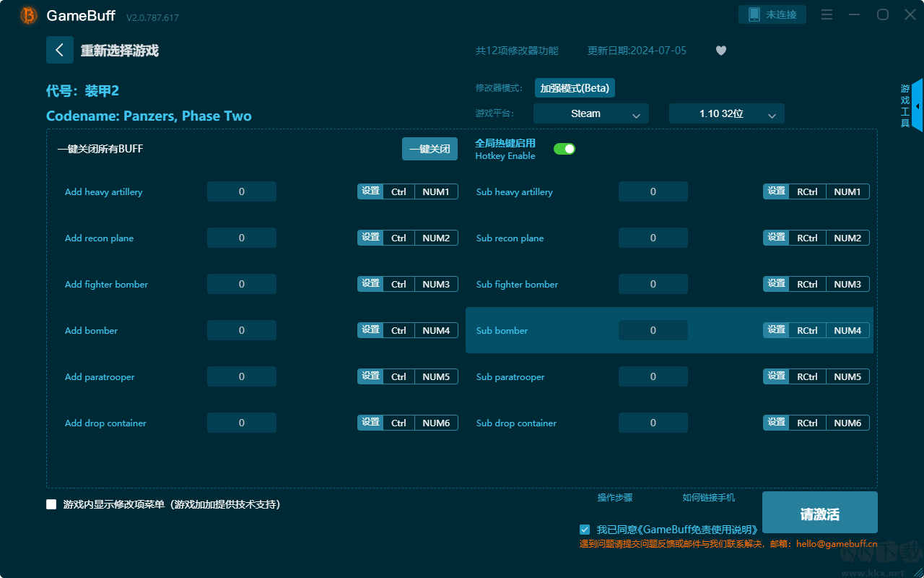Image resolution: width=924 pixels, height=578 pixels.
Task: Select the Sub bomber label
Action: click(x=502, y=330)
